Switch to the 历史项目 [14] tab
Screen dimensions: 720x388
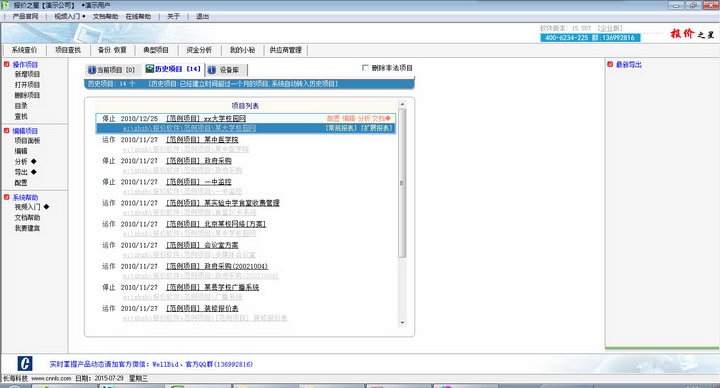pyautogui.click(x=173, y=69)
